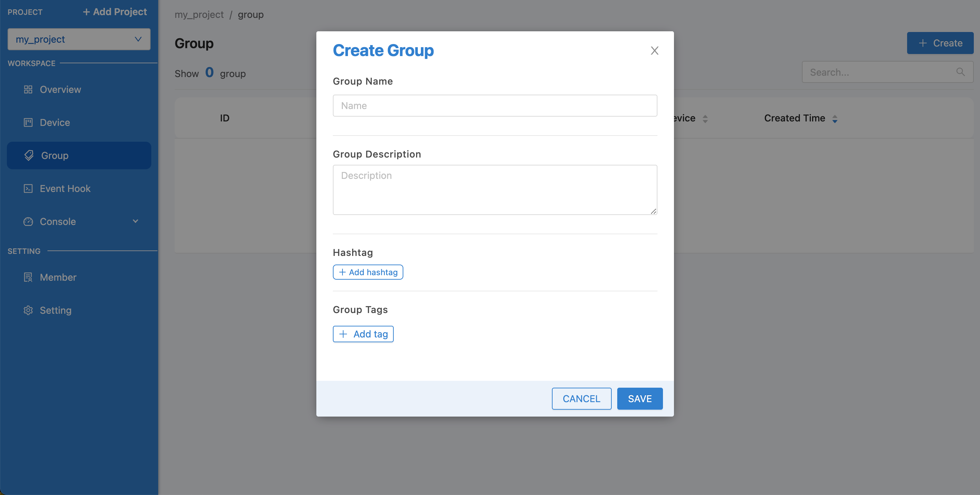Select the SAVE button
This screenshot has width=980, height=495.
coord(640,398)
